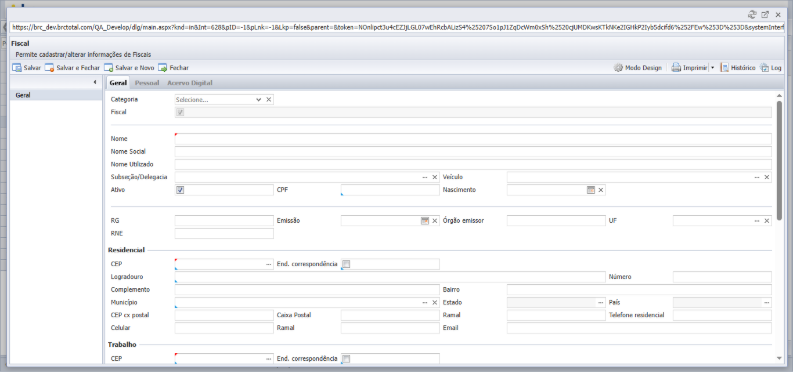Open the Veículo lookup ellipsis
Screen dimensions: 793x372
pos(757,177)
